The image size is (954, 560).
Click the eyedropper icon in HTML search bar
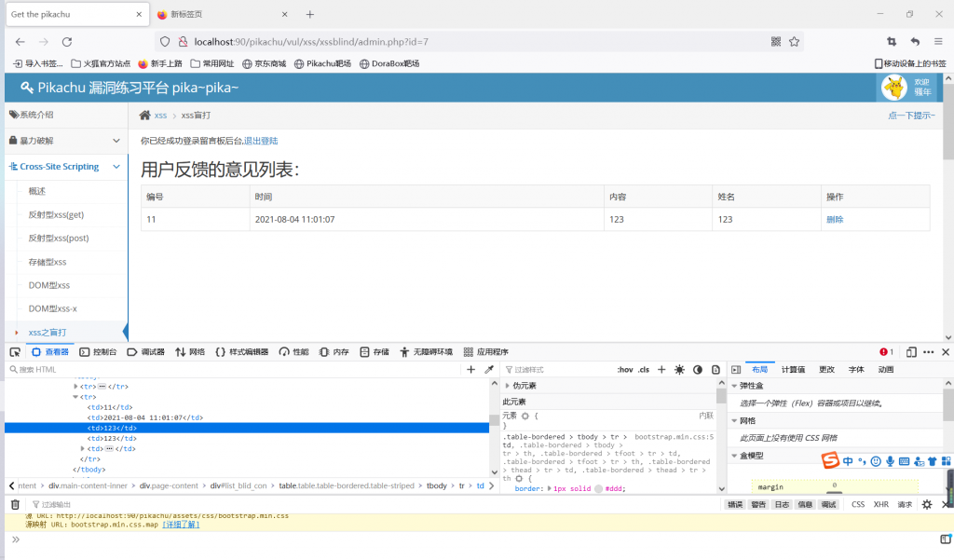pyautogui.click(x=488, y=370)
